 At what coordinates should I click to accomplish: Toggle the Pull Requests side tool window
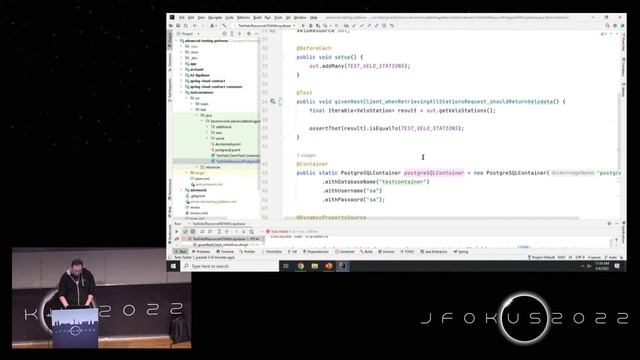coord(170,90)
